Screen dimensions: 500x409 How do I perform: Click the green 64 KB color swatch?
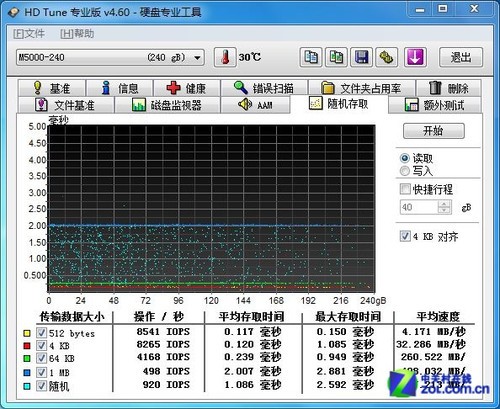pos(27,359)
